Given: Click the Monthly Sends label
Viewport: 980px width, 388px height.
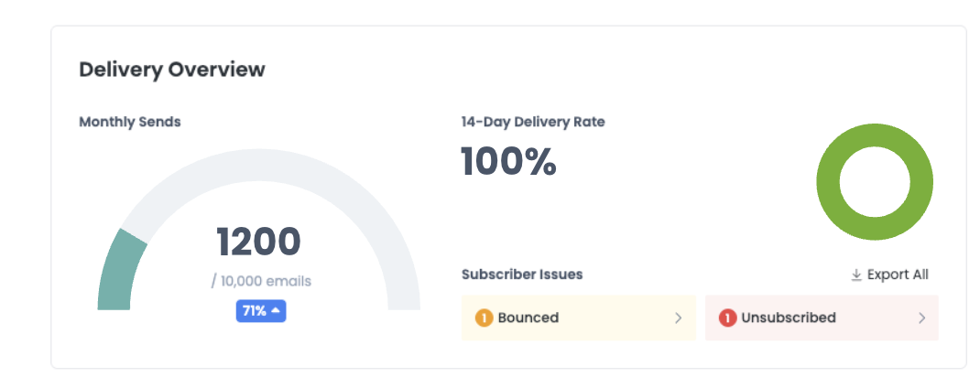Looking at the screenshot, I should pos(129,122).
